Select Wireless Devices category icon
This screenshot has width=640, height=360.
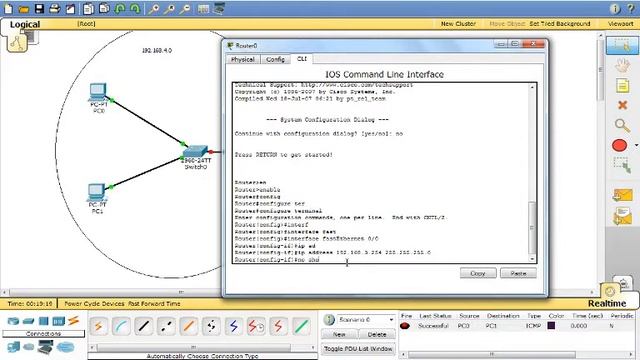(x=58, y=321)
